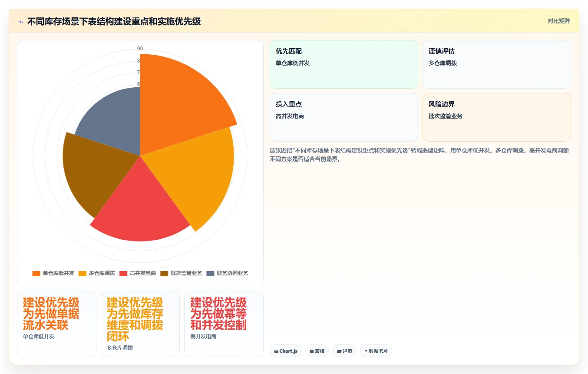Click the title 不同库存场景下表结构建设重点和实施优先级
Screen dimensions: 588x374
click(x=114, y=21)
